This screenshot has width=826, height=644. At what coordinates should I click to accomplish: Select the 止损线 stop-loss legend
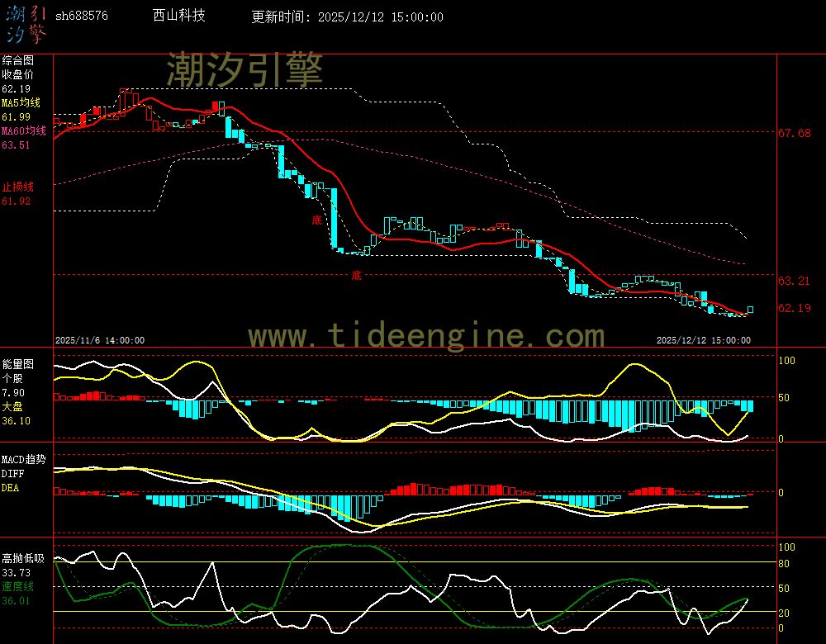(x=17, y=187)
